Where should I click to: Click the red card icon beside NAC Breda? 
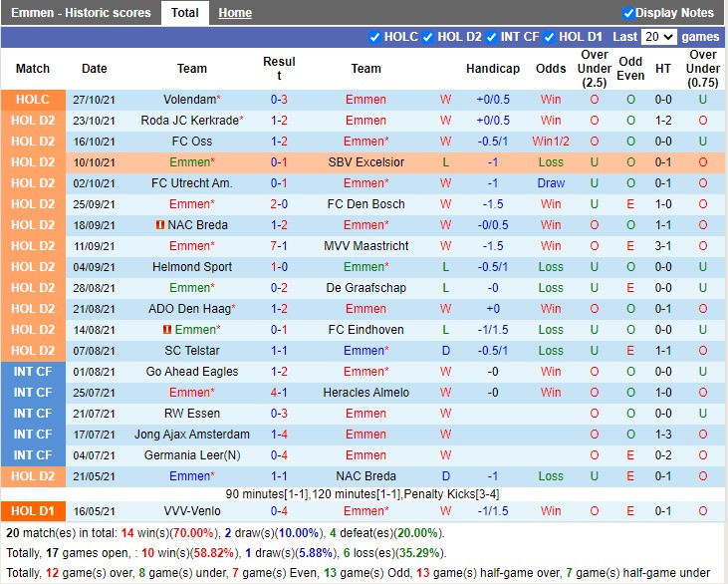point(159,225)
